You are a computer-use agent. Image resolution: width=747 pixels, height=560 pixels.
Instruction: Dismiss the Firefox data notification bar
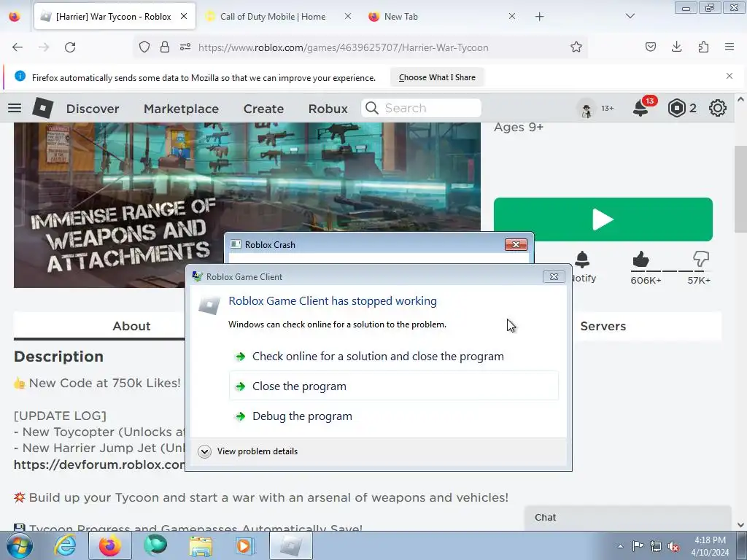(729, 76)
